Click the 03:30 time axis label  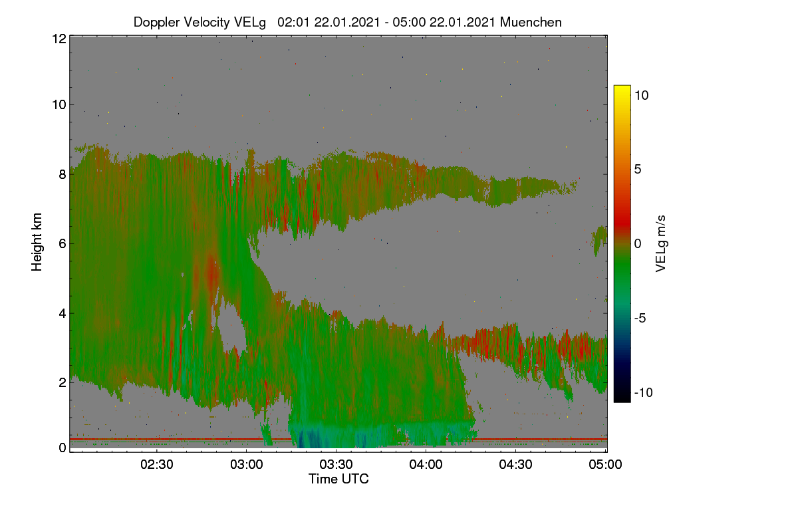tap(336, 464)
